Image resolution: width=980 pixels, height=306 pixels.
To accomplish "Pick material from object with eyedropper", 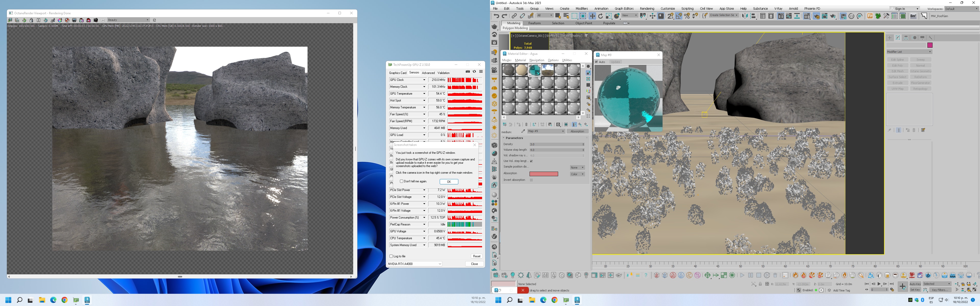I will (x=523, y=131).
